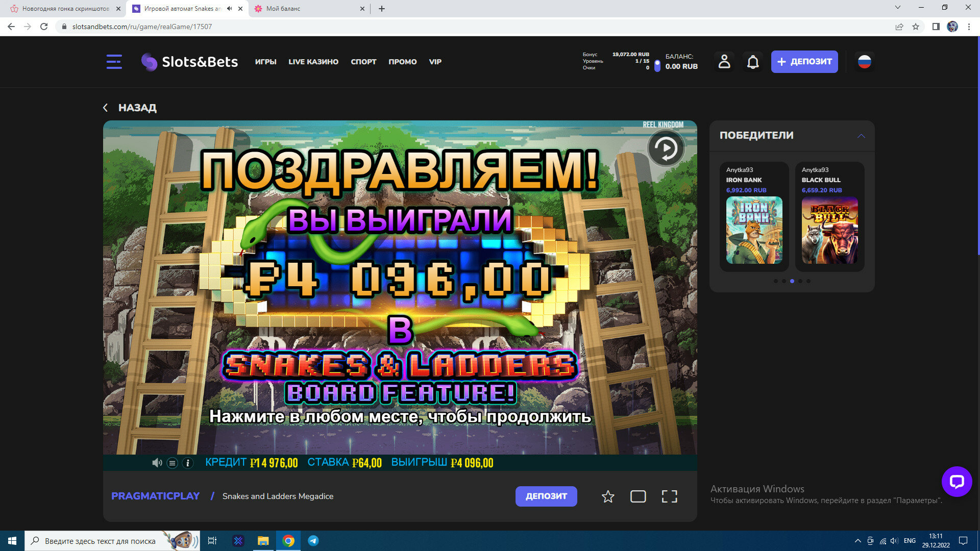The image size is (980, 551).
Task: Mute the tab audio icon
Action: click(229, 9)
